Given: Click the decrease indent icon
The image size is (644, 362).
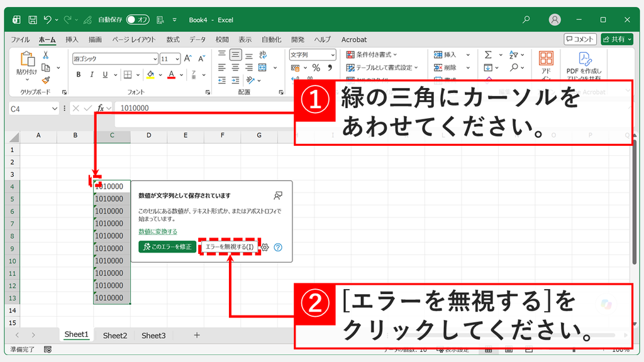Looking at the screenshot, I should point(222,80).
